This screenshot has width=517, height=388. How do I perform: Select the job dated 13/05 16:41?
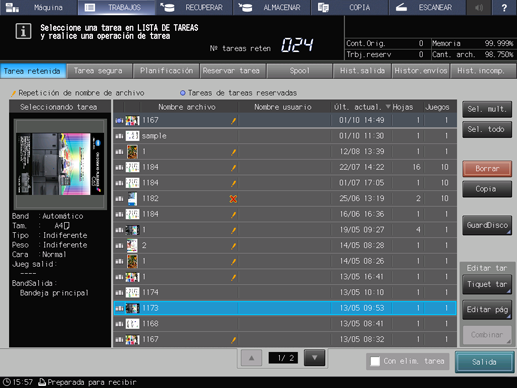pyautogui.click(x=285, y=277)
